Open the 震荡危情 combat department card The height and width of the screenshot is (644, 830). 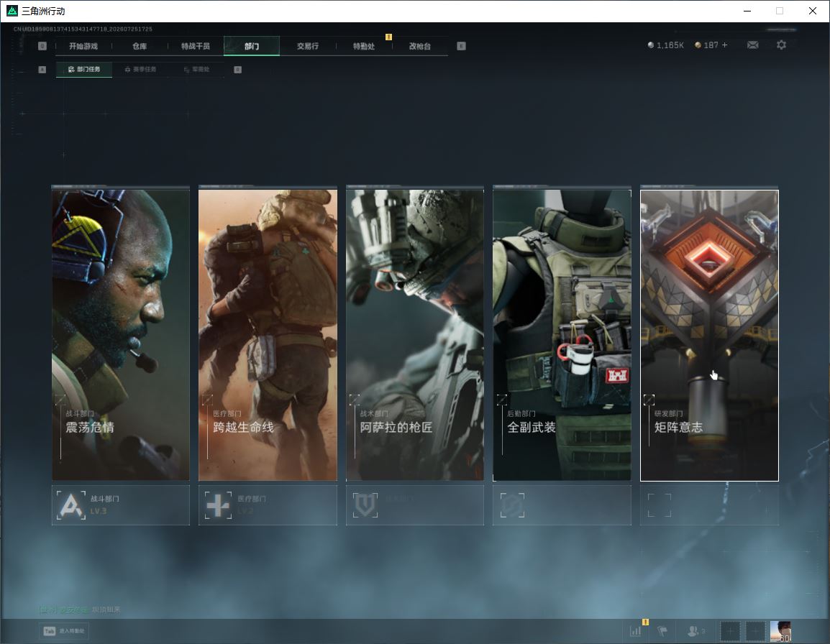coord(121,335)
